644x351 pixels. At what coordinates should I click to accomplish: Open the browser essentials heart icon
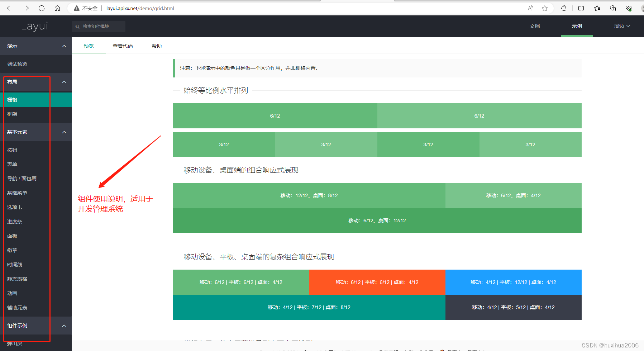[x=629, y=8]
